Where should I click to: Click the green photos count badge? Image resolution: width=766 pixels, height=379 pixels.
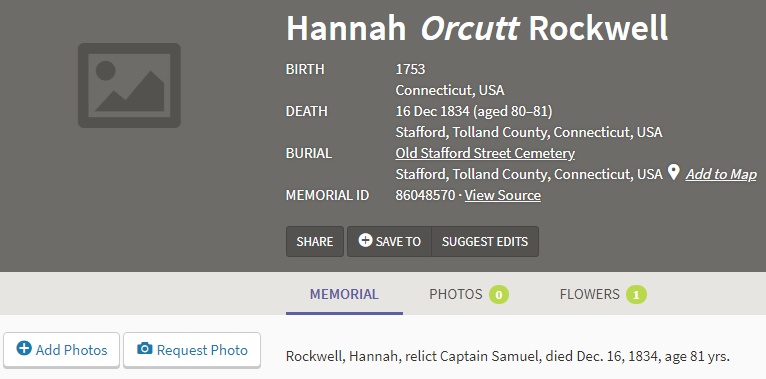point(499,295)
